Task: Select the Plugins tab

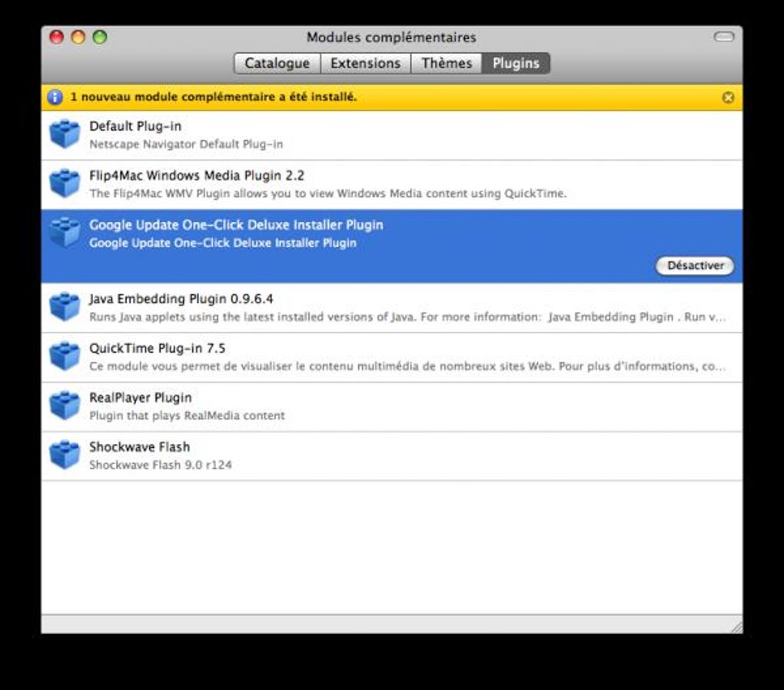Action: 516,64
